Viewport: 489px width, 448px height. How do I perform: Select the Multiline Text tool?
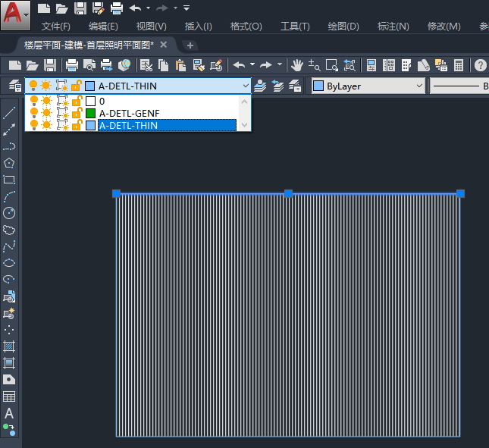click(x=9, y=413)
